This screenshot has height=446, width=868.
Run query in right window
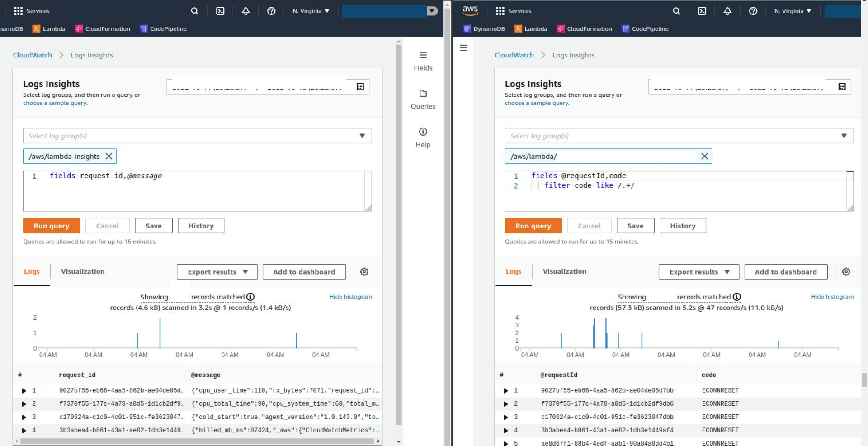(533, 226)
